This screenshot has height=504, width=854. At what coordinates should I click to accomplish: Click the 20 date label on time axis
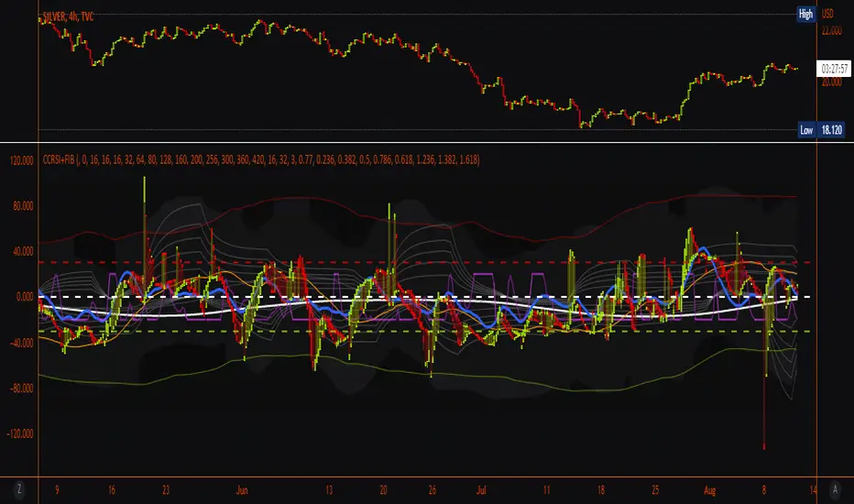tap(383, 490)
